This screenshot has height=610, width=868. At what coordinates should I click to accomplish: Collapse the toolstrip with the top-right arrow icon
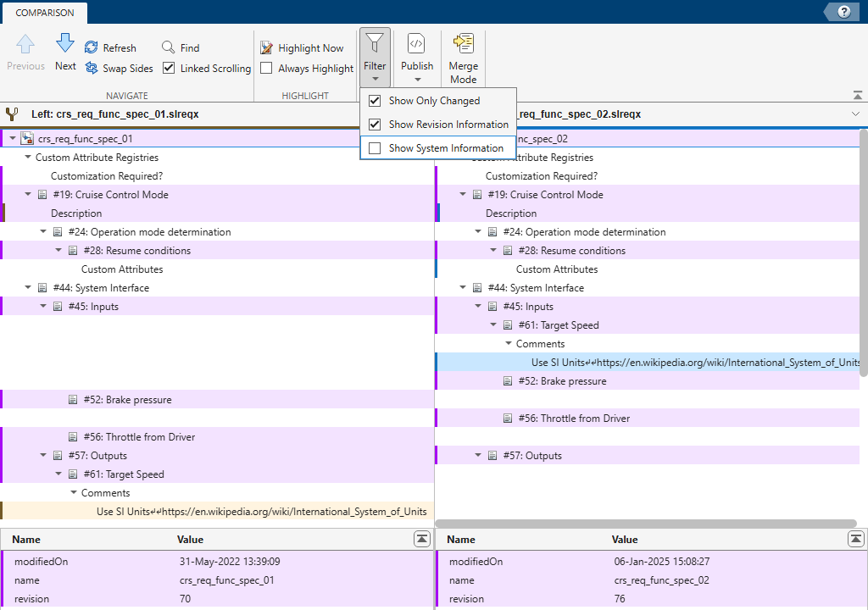click(x=858, y=95)
